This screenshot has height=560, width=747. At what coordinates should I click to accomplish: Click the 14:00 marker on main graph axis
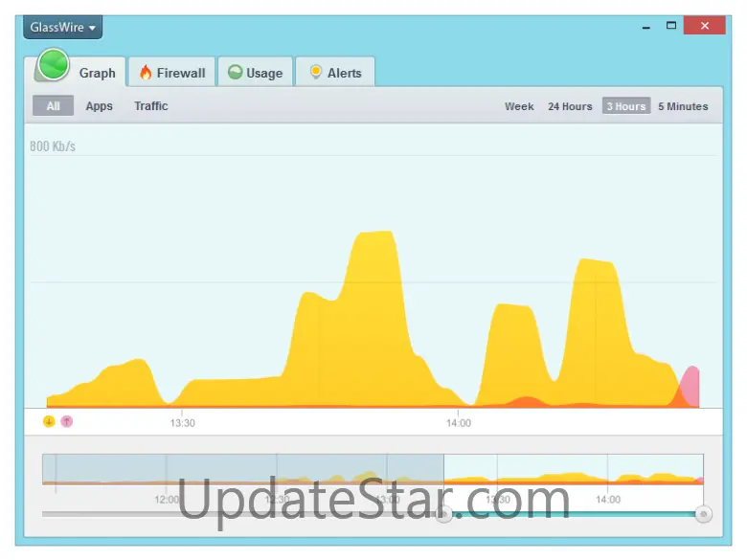click(459, 423)
